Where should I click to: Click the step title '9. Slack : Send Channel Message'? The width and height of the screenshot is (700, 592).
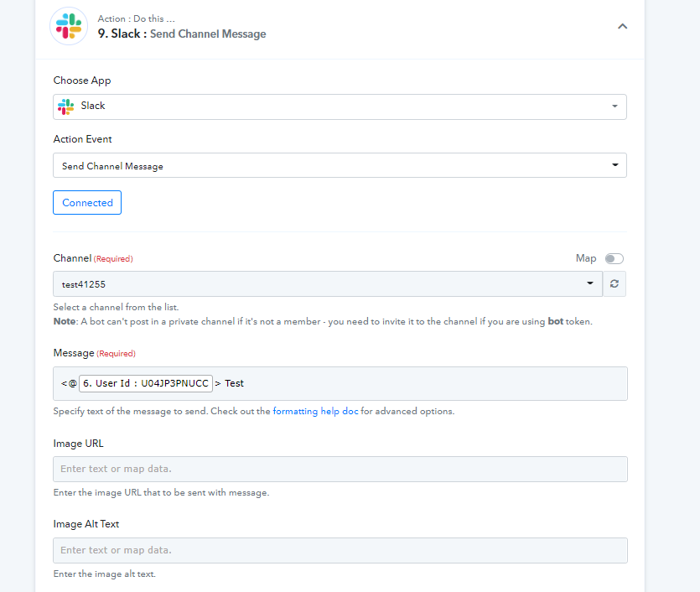(x=182, y=34)
